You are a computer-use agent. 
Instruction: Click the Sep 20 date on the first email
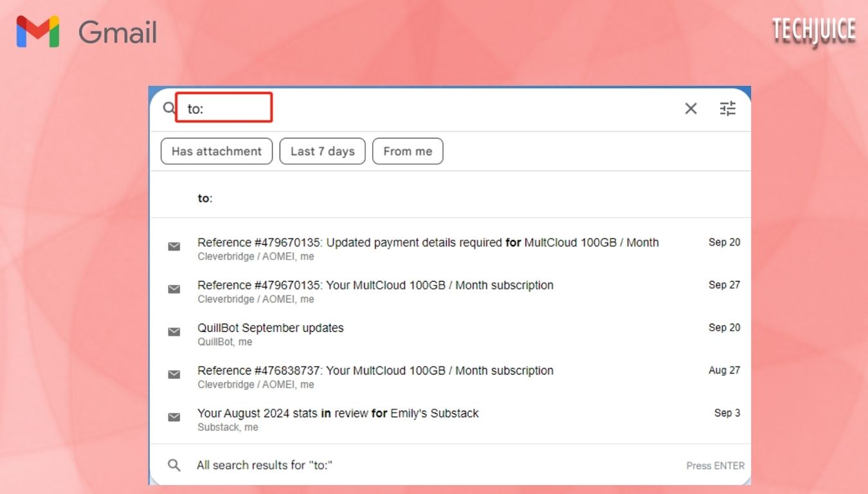click(x=724, y=242)
